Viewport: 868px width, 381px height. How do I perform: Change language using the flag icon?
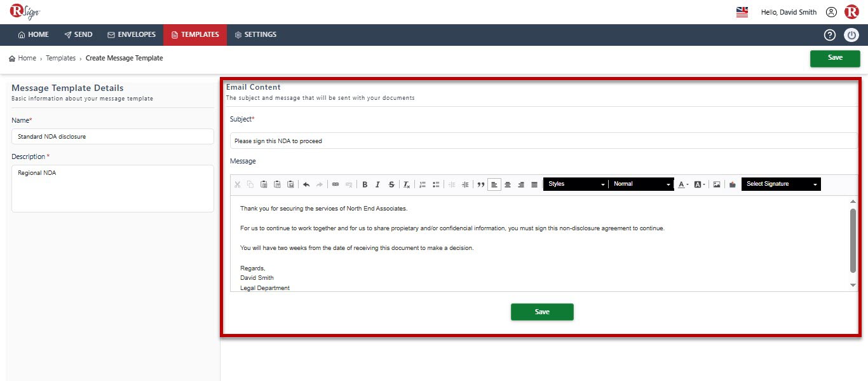(x=742, y=12)
